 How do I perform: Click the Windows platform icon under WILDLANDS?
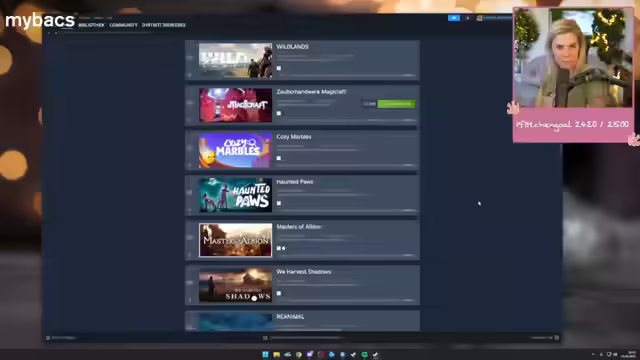[279, 68]
